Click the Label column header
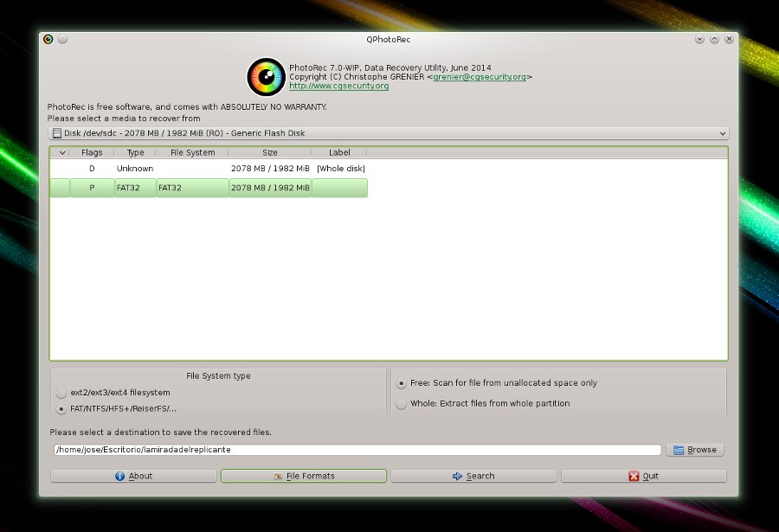 [339, 152]
